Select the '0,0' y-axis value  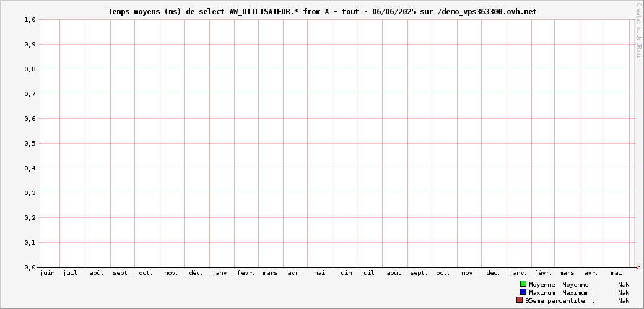[30, 267]
